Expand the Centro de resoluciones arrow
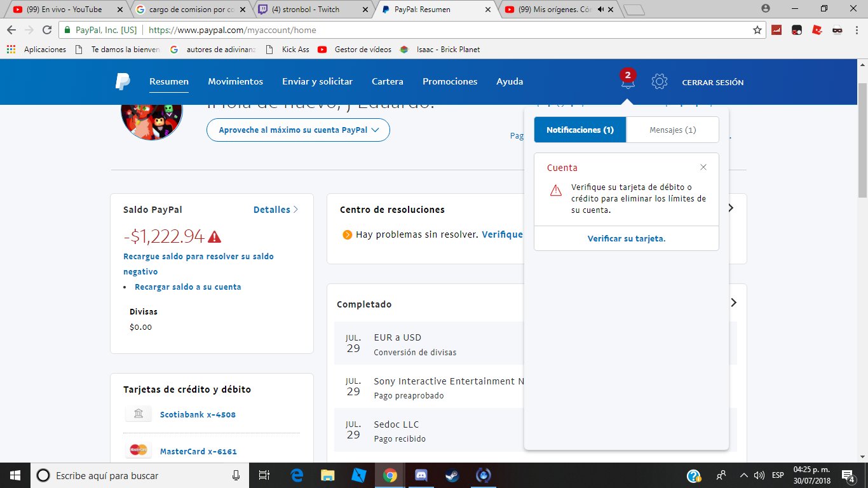Viewport: 868px width, 488px height. 731,208
